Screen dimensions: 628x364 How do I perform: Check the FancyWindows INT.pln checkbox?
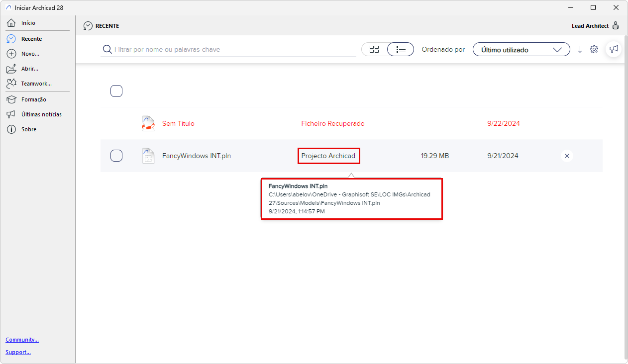(x=116, y=156)
